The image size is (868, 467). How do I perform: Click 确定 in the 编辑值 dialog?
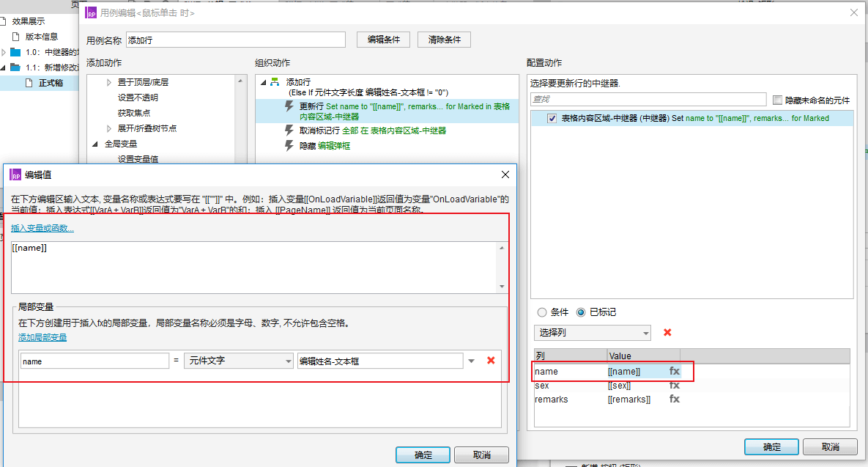tap(423, 455)
